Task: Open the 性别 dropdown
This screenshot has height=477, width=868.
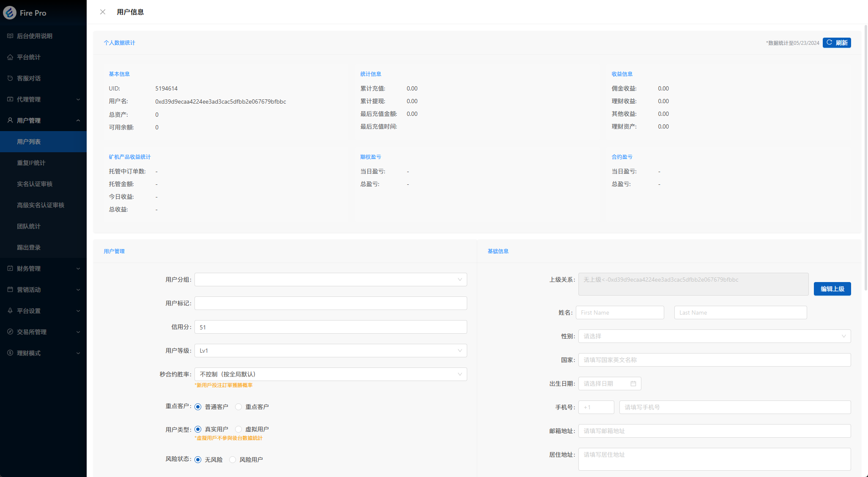Action: [714, 336]
